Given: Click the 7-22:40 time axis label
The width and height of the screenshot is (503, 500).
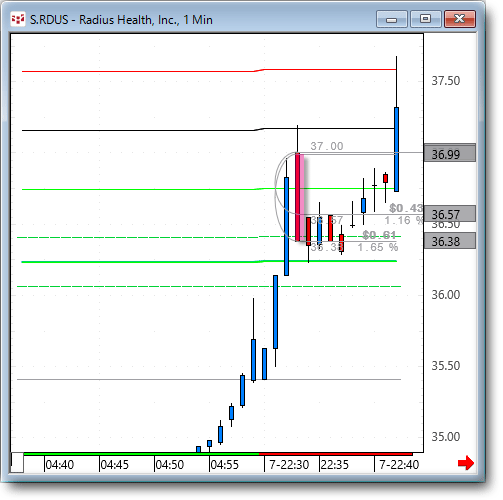Looking at the screenshot, I should click(x=399, y=464).
